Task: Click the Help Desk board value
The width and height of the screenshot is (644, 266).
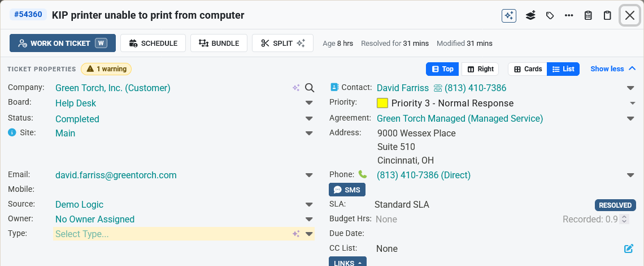Action: [76, 104]
